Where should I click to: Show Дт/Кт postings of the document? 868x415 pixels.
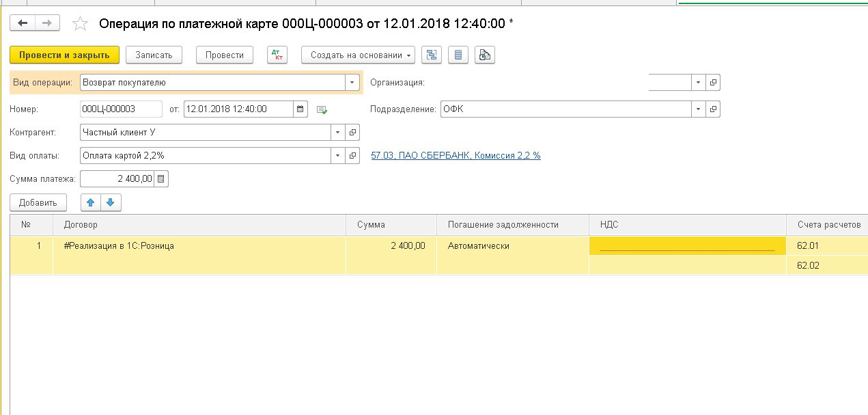click(x=277, y=55)
